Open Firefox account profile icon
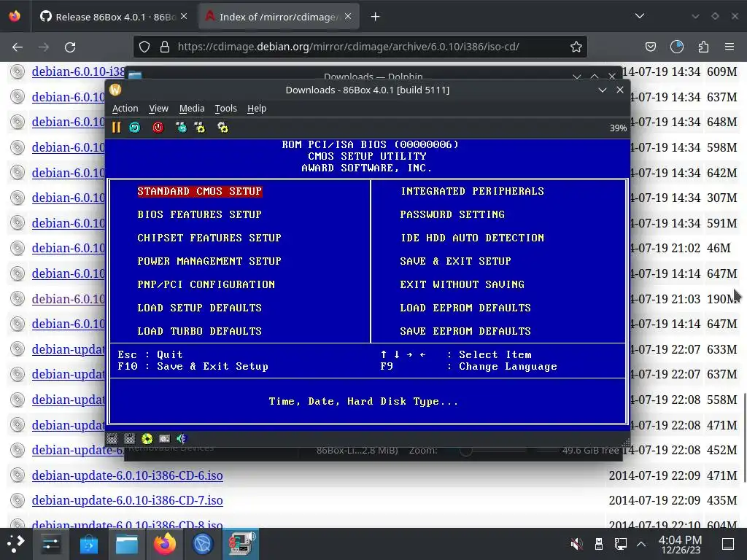The width and height of the screenshot is (747, 560). 676,47
